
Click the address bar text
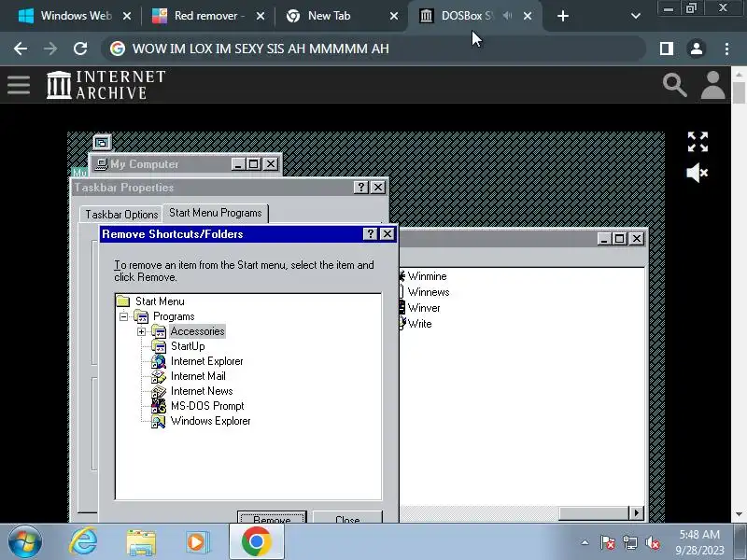(261, 49)
